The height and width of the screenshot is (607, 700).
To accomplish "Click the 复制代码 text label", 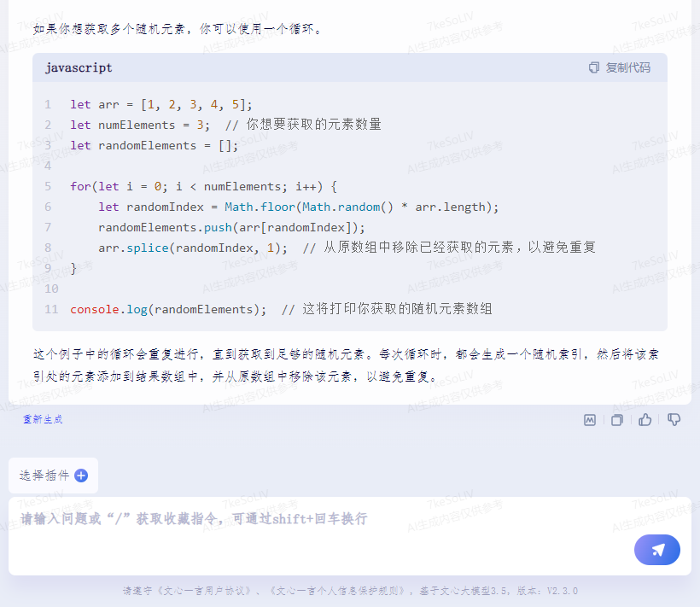I will [x=627, y=67].
